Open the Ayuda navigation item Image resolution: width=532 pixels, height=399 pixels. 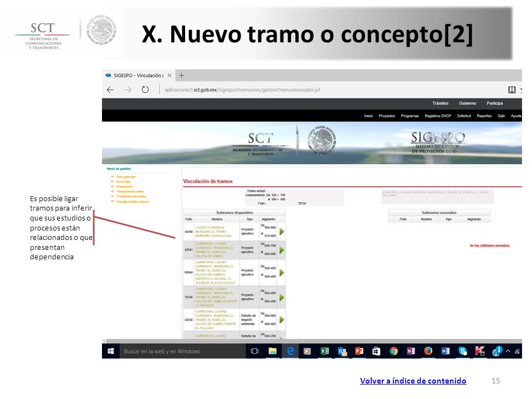516,116
